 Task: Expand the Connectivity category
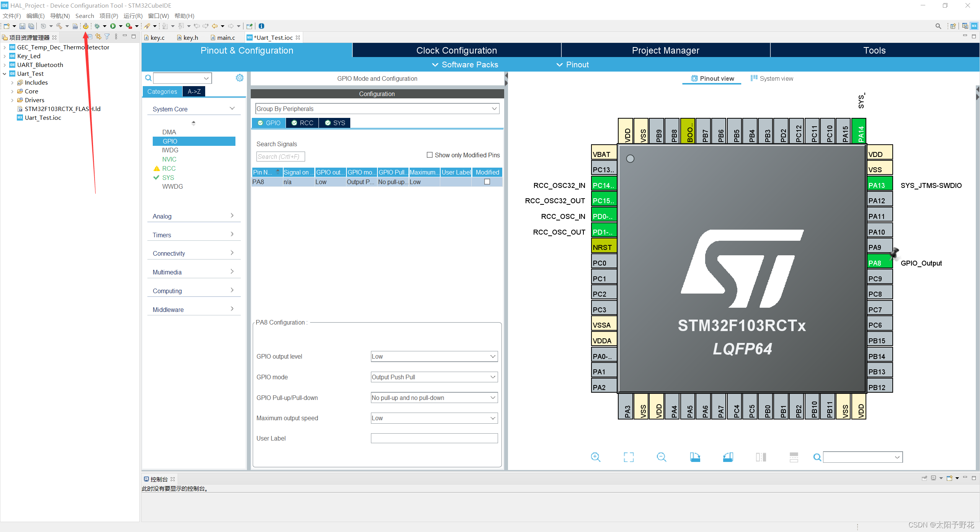click(232, 253)
